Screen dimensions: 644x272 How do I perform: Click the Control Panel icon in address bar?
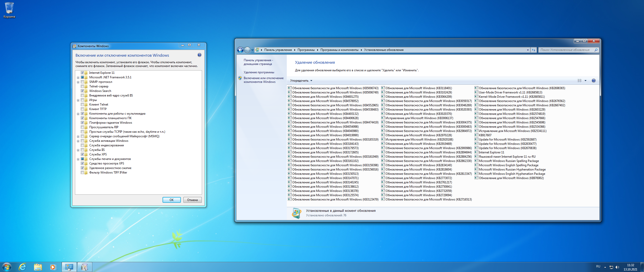tap(257, 50)
